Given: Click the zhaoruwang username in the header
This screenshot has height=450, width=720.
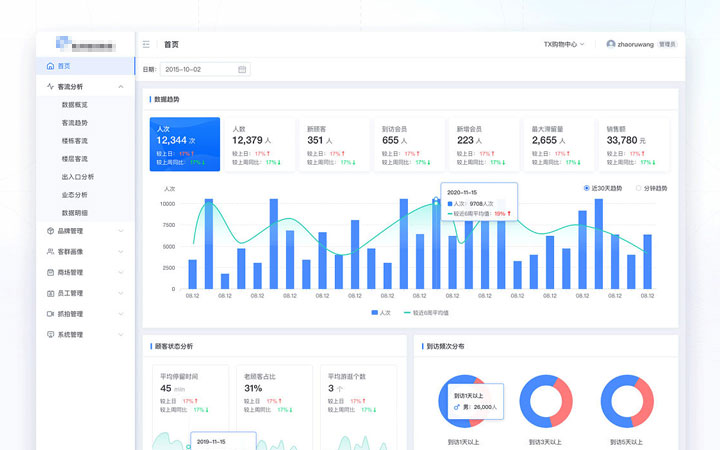Looking at the screenshot, I should click(636, 44).
